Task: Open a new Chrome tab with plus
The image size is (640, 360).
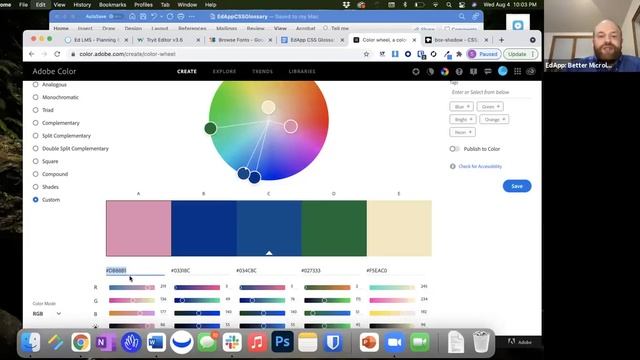Action: [x=502, y=40]
